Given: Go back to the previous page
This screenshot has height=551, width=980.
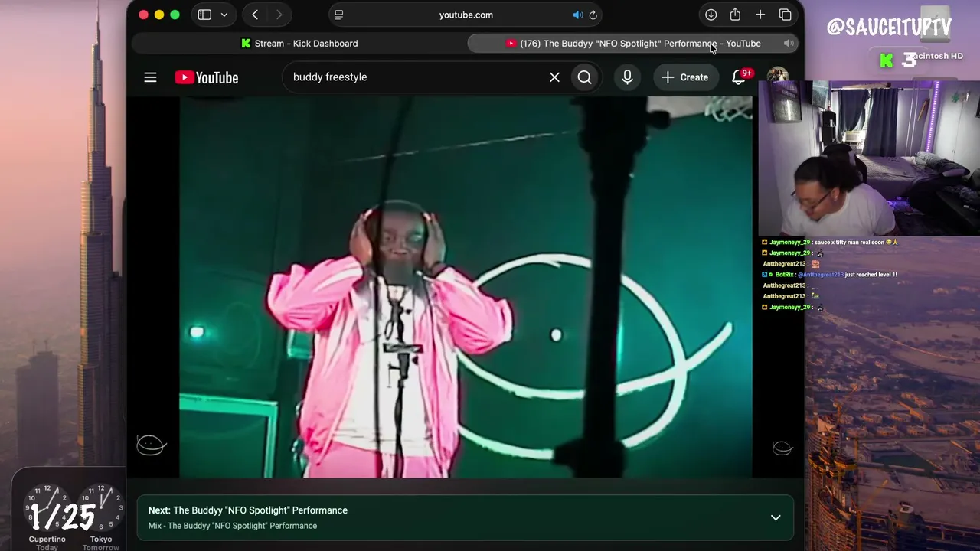Looking at the screenshot, I should (x=255, y=15).
